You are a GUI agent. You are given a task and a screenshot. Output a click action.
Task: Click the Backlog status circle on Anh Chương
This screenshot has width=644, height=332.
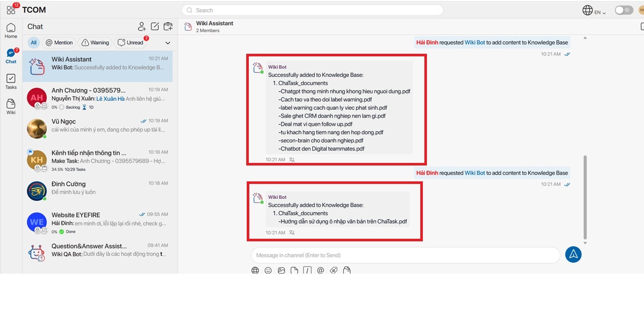coord(61,107)
